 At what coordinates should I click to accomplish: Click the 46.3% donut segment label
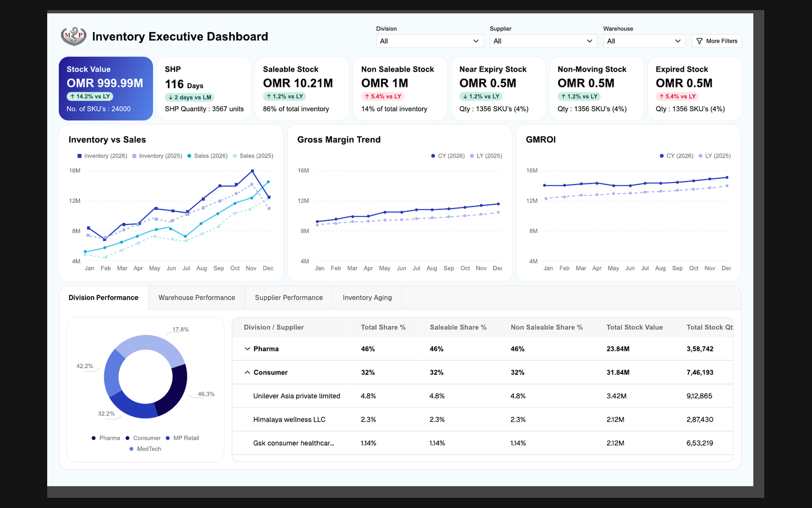tap(206, 394)
